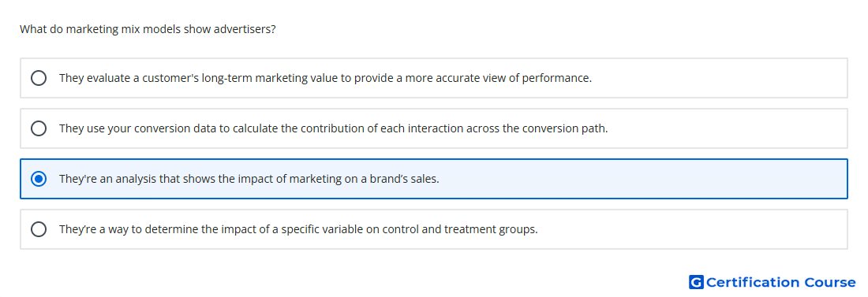Image resolution: width=868 pixels, height=297 pixels.
Task: Click the answer text about customer's long-term marketing value
Action: coord(325,78)
